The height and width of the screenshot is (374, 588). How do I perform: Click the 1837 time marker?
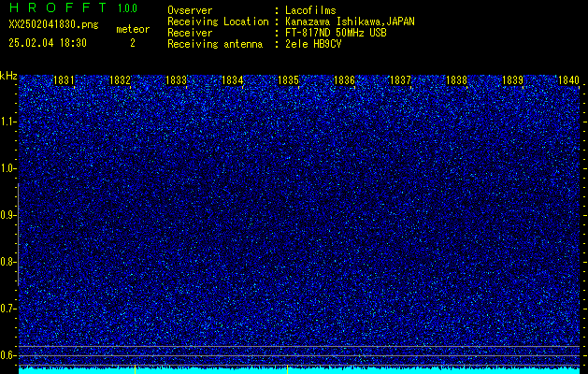(x=400, y=80)
